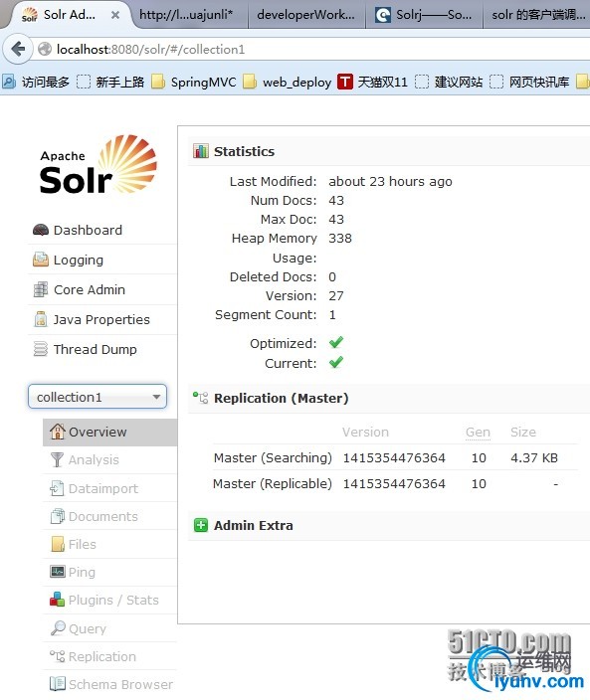This screenshot has width=590, height=700.
Task: Click the Java Properties jar icon
Action: click(41, 319)
